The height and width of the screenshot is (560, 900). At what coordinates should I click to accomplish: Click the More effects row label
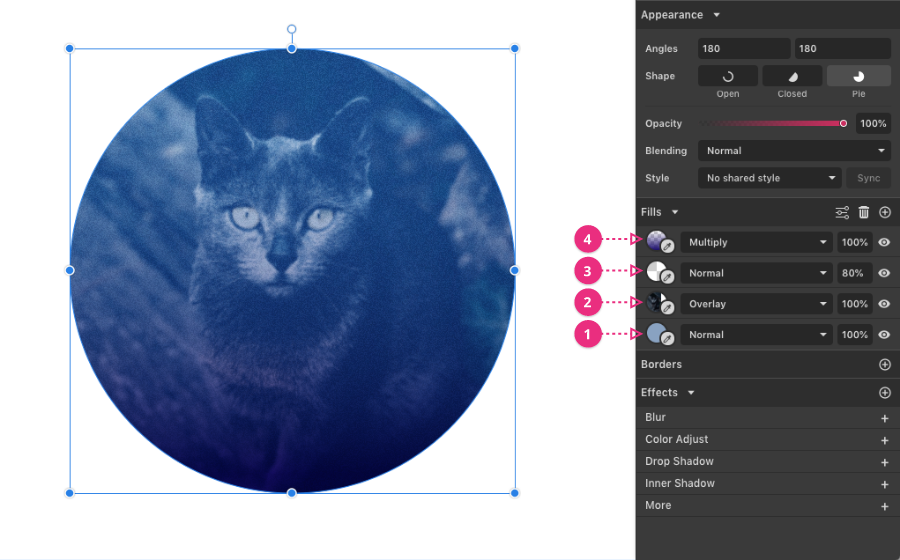point(658,505)
